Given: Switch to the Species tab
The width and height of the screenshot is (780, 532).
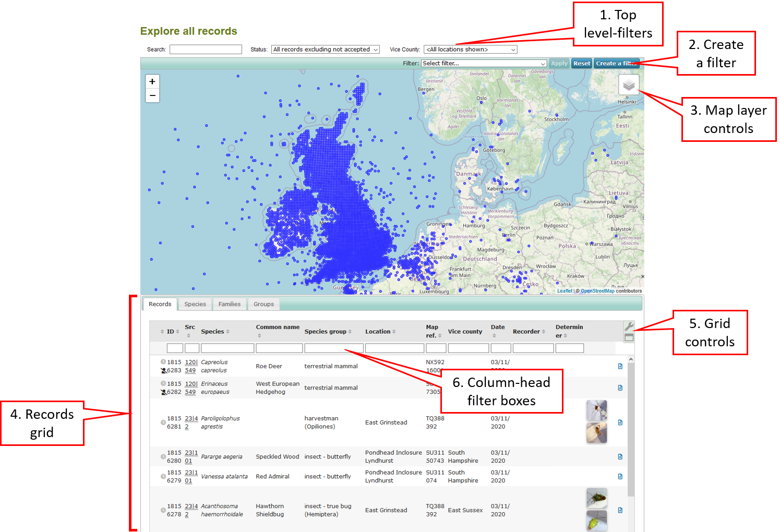Looking at the screenshot, I should tap(195, 304).
